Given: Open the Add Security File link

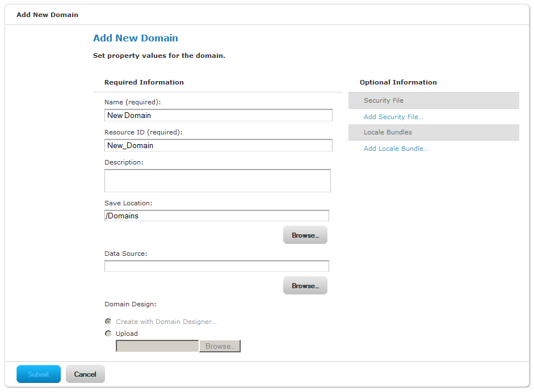Looking at the screenshot, I should point(393,117).
